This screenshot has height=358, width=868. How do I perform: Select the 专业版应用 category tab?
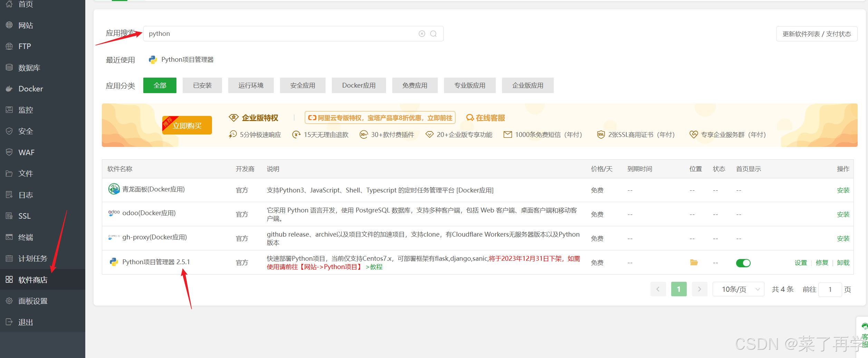pyautogui.click(x=470, y=85)
